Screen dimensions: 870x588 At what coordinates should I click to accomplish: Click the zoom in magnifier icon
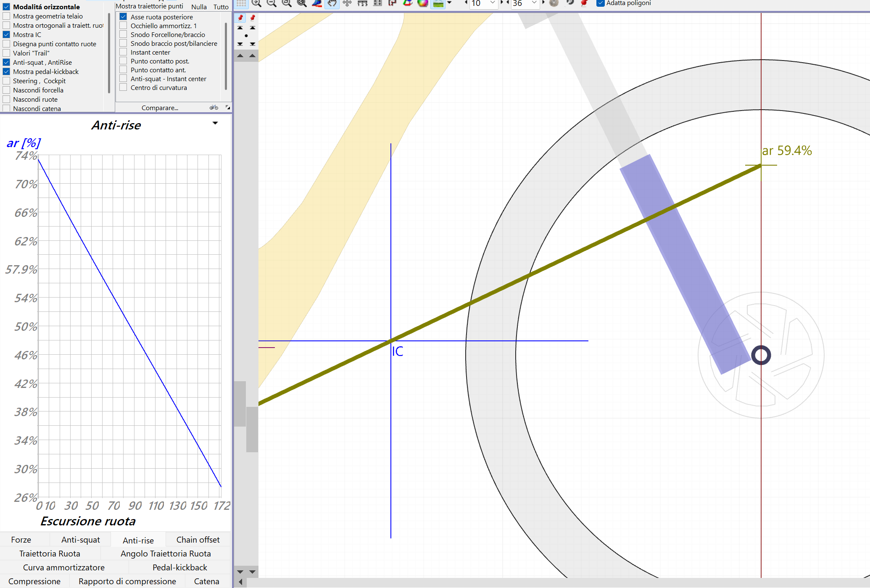(x=256, y=3)
